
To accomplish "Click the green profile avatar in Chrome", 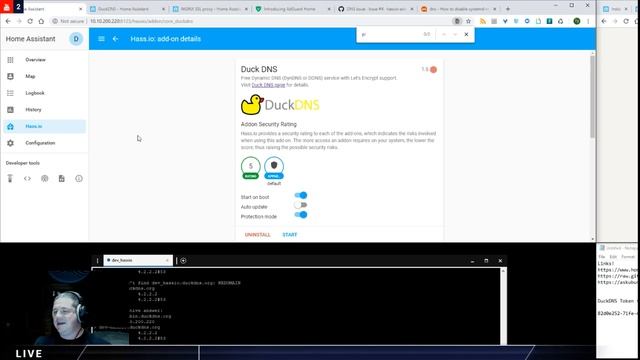I will (x=577, y=21).
